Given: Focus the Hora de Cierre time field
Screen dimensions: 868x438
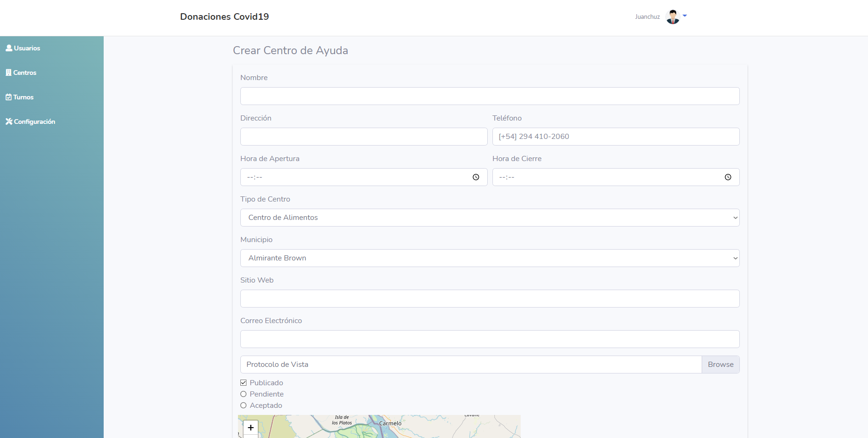Looking at the screenshot, I should click(x=616, y=177).
